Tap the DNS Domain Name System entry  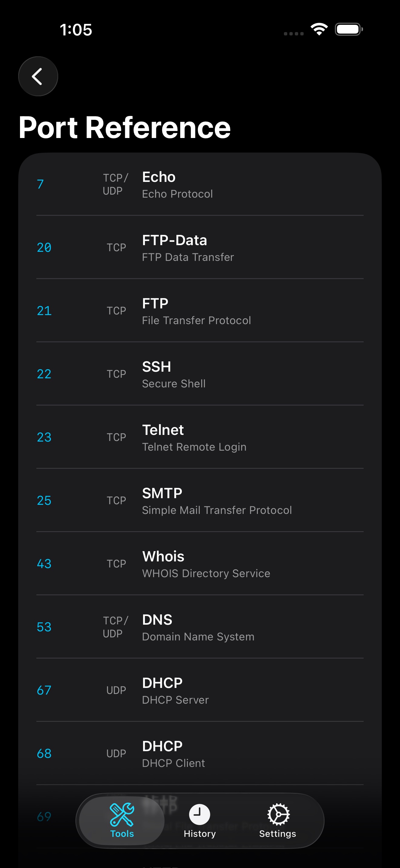(x=200, y=627)
